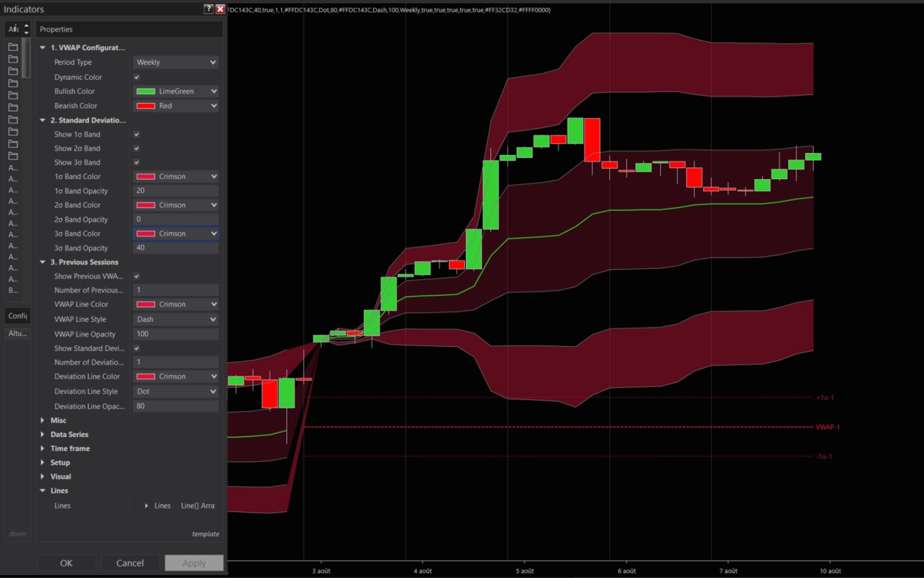Viewport: 924px width, 578px height.
Task: Select the Properties header
Action: pyautogui.click(x=129, y=29)
